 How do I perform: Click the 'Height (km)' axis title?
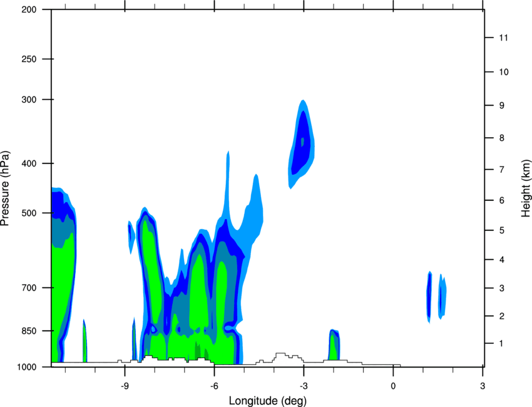pyautogui.click(x=526, y=188)
